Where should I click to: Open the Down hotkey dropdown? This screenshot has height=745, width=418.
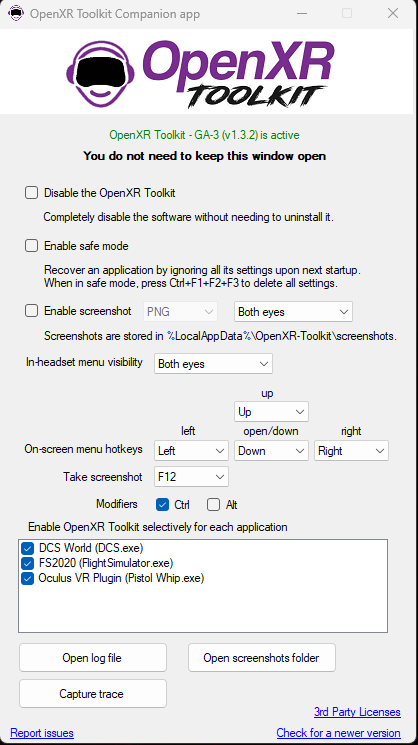271,450
